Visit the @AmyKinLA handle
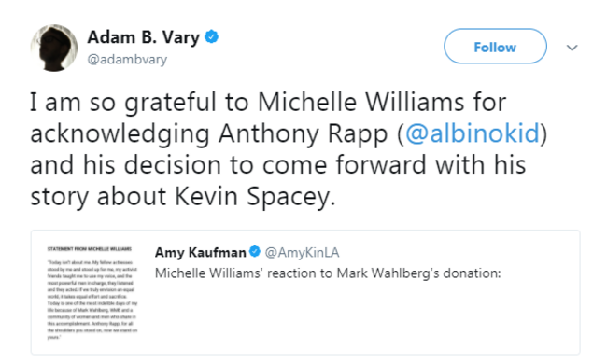 pos(302,253)
